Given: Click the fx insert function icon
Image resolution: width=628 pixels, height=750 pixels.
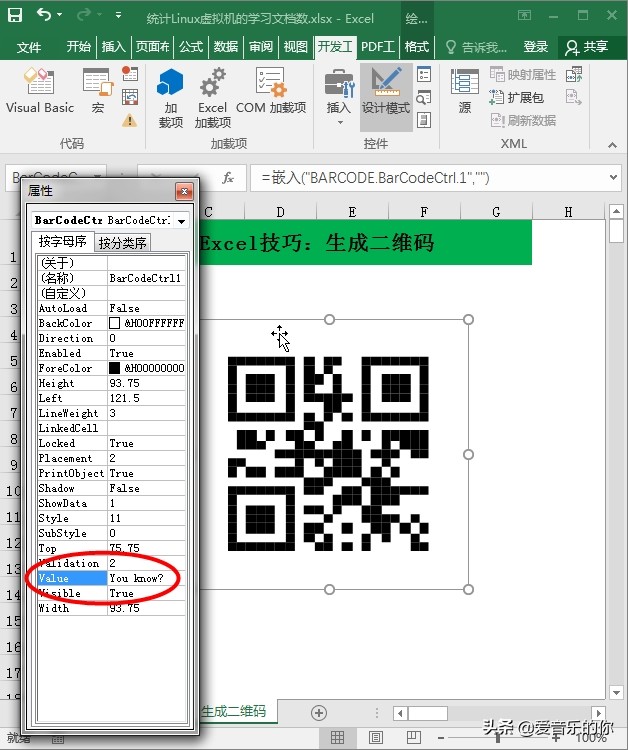Looking at the screenshot, I should (228, 178).
